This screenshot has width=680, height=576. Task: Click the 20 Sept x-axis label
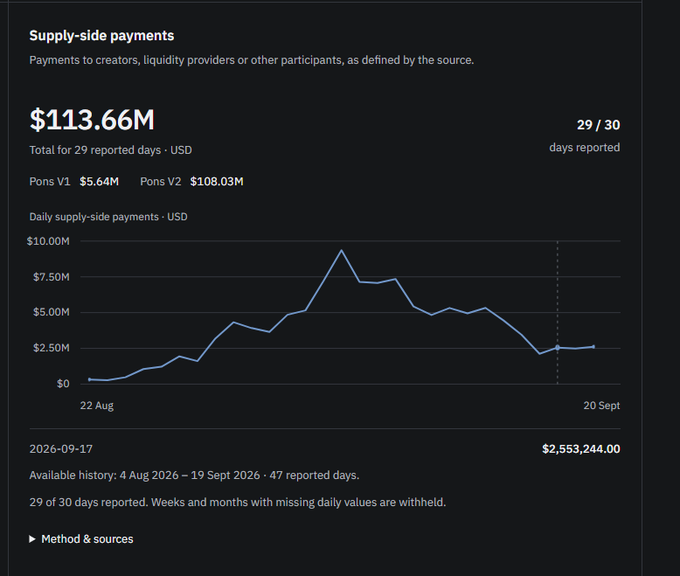(602, 406)
